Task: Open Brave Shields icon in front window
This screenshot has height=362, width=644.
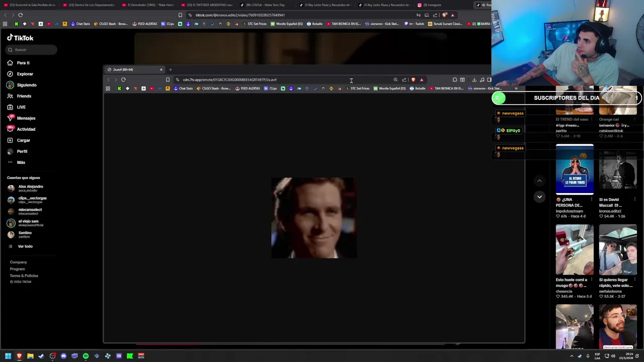Action: [413, 79]
